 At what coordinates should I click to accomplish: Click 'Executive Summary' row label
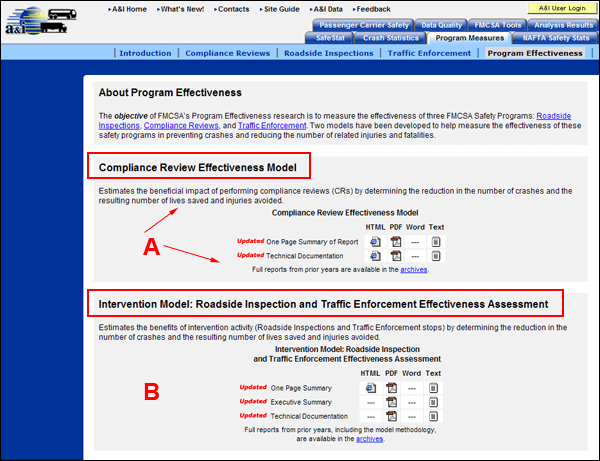[301, 402]
